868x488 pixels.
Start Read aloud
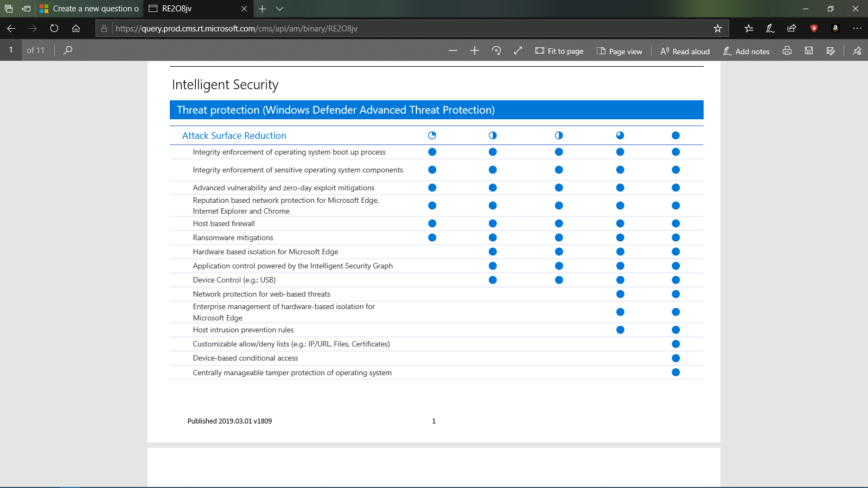685,51
